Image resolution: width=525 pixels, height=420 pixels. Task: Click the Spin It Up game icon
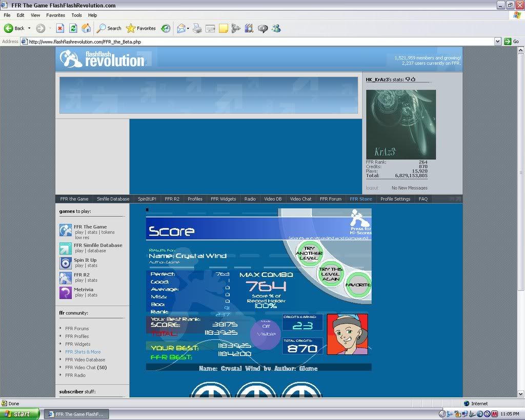pyautogui.click(x=66, y=263)
